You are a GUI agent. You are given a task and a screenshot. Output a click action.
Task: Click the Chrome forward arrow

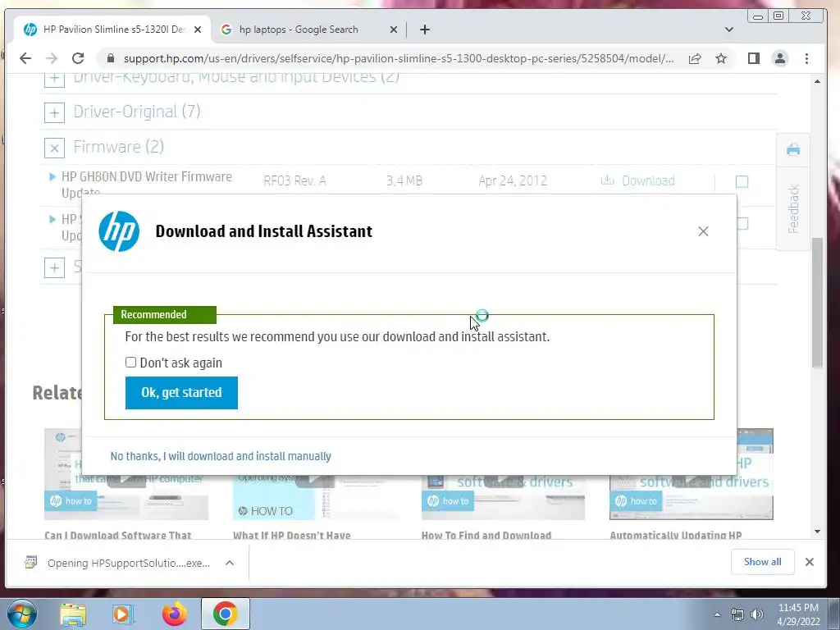click(x=52, y=58)
